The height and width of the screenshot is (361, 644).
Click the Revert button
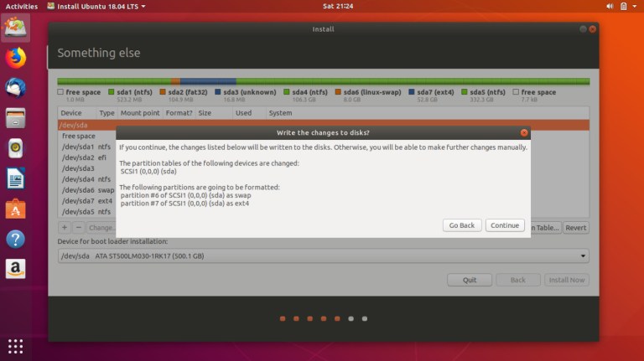click(576, 228)
